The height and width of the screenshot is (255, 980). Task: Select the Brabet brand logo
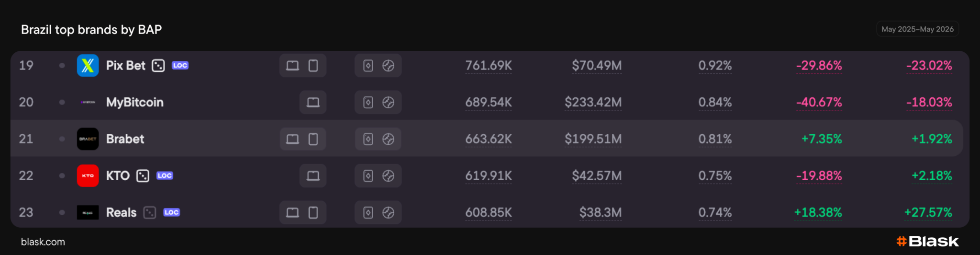(88, 139)
